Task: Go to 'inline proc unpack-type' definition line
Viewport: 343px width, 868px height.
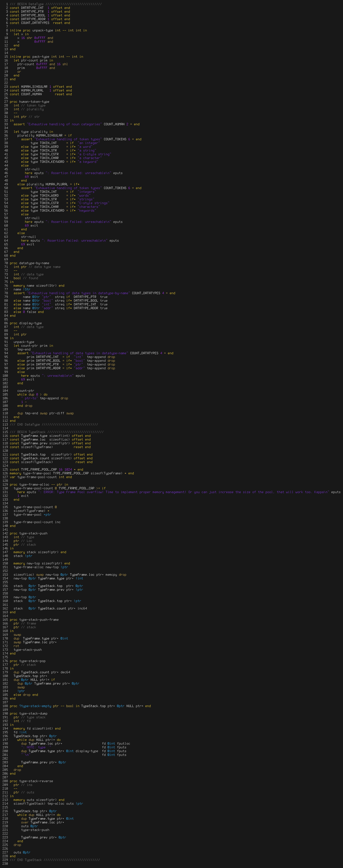Action: click(x=48, y=30)
